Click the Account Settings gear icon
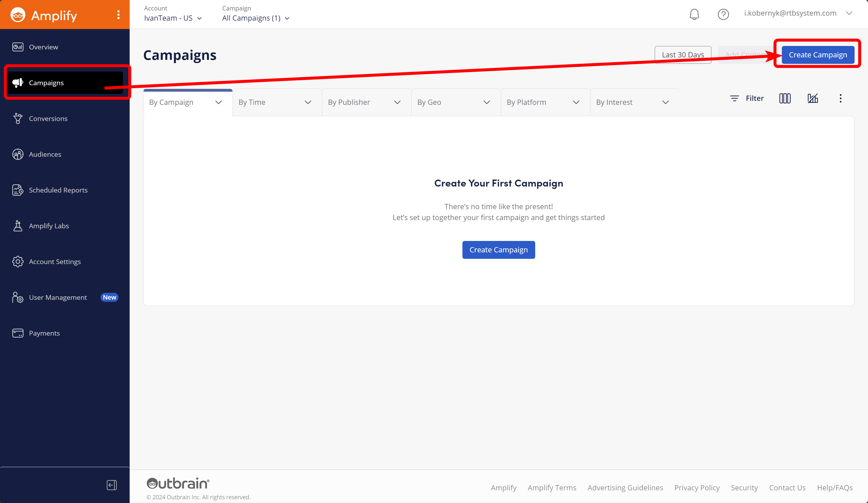This screenshot has width=868, height=503. [x=18, y=262]
